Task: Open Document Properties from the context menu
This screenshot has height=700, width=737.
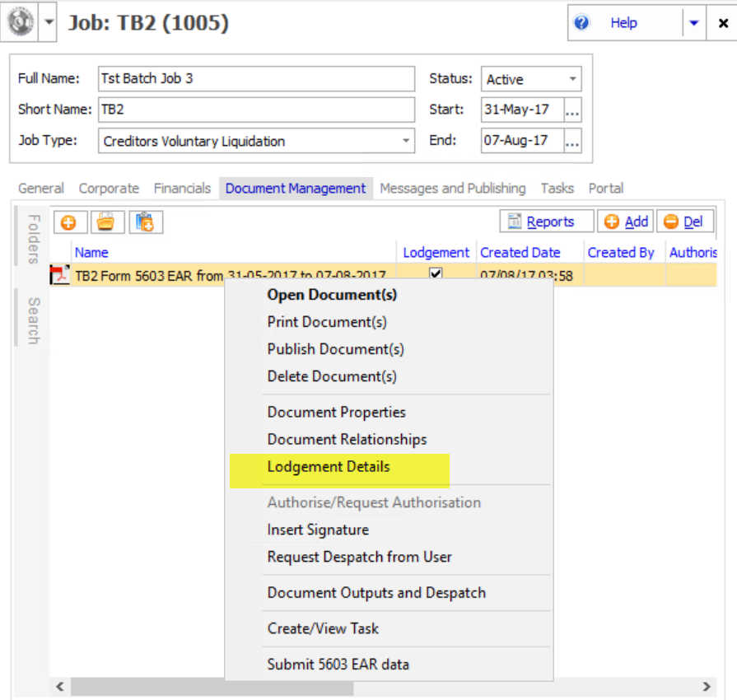Action: 336,413
